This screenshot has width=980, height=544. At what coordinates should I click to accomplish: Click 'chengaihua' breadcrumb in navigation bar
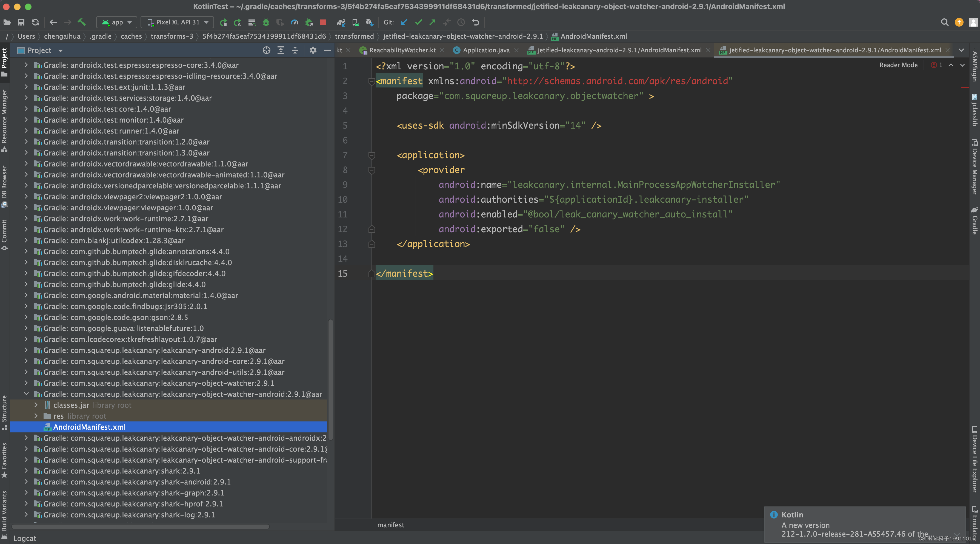coord(62,36)
